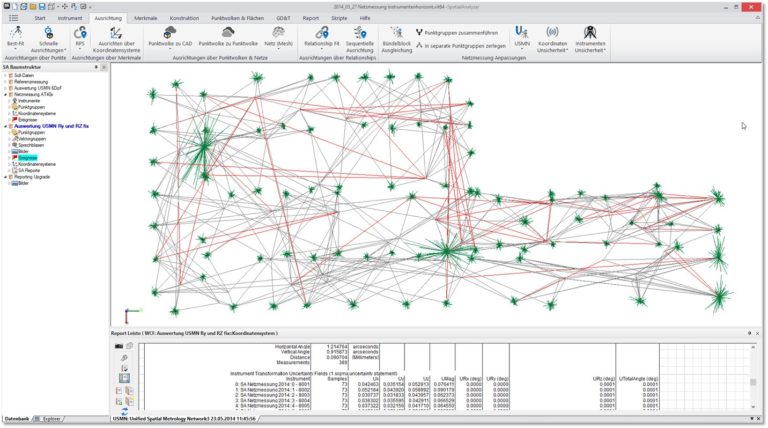Run Bündelblock Ausgleichung
Image resolution: width=768 pixels, height=428 pixels.
tap(397, 39)
